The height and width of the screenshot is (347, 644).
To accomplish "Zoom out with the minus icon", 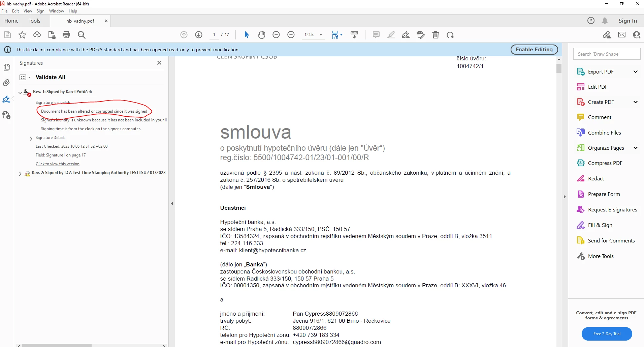I will tap(276, 35).
